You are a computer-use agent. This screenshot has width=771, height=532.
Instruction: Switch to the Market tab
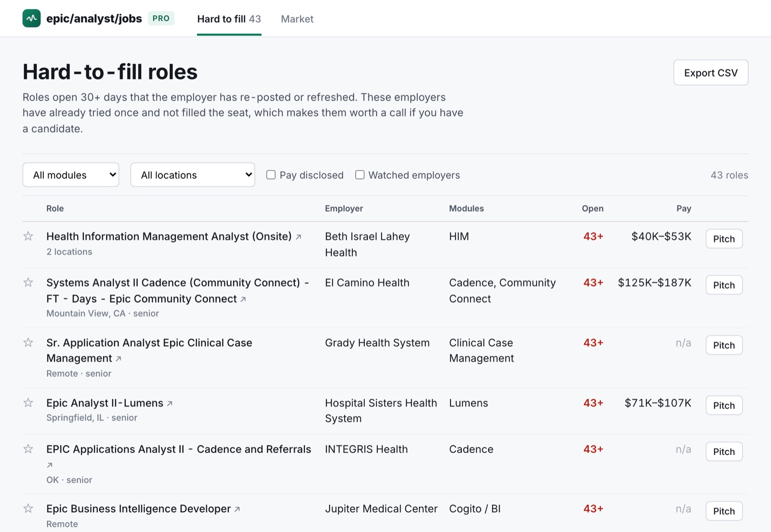click(x=297, y=19)
